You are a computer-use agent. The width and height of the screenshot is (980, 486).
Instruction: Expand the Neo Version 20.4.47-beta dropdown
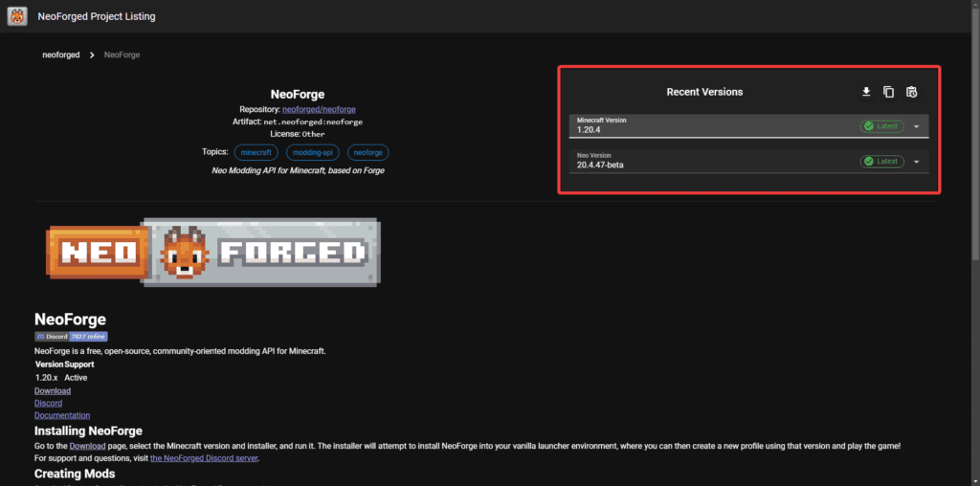[708, 161]
